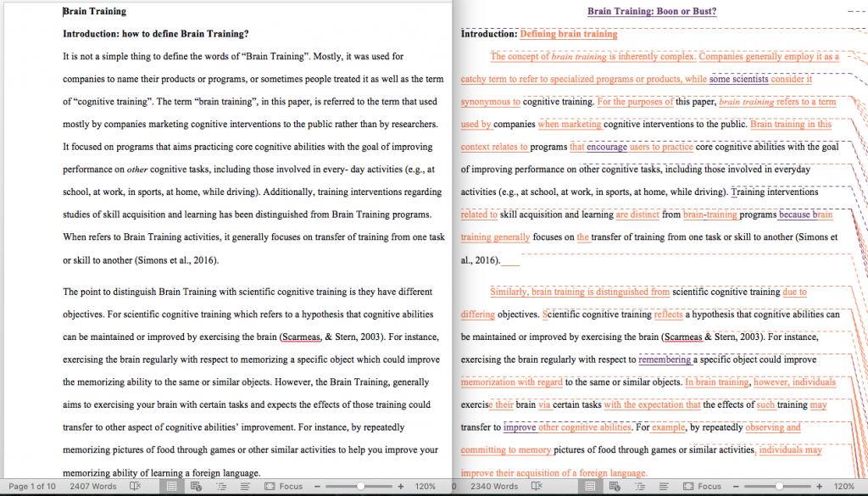Open spelling check icon in left window
The image size is (868, 496).
click(x=135, y=486)
